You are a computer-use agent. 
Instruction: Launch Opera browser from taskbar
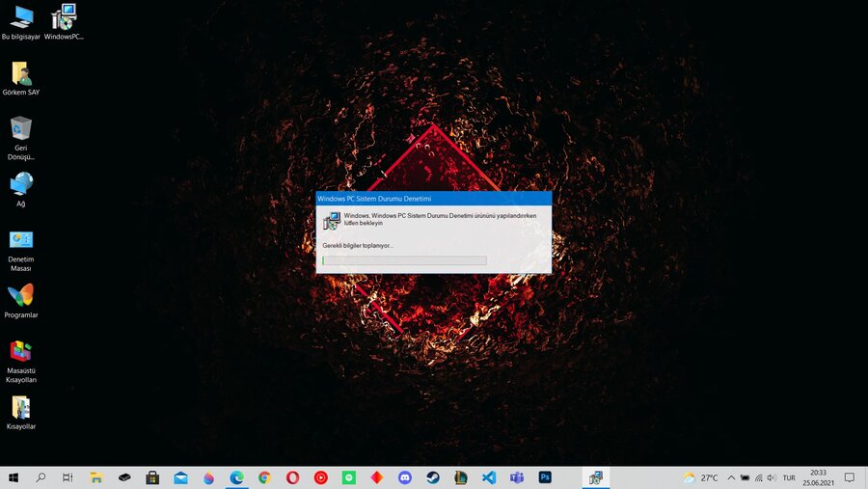tap(293, 477)
